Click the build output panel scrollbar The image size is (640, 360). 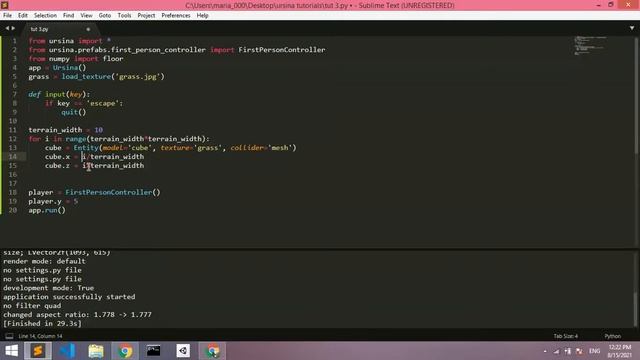coord(636,309)
